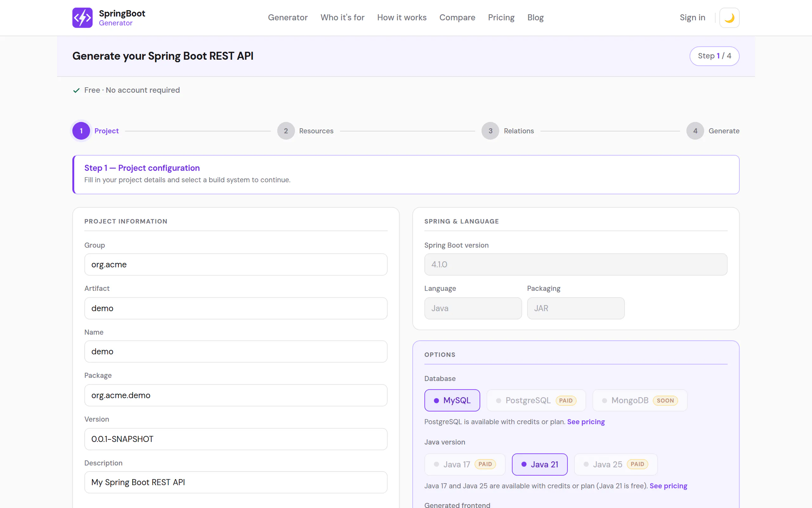The height and width of the screenshot is (508, 812).
Task: Click the SpringBoot Generator logo icon
Action: (x=82, y=17)
